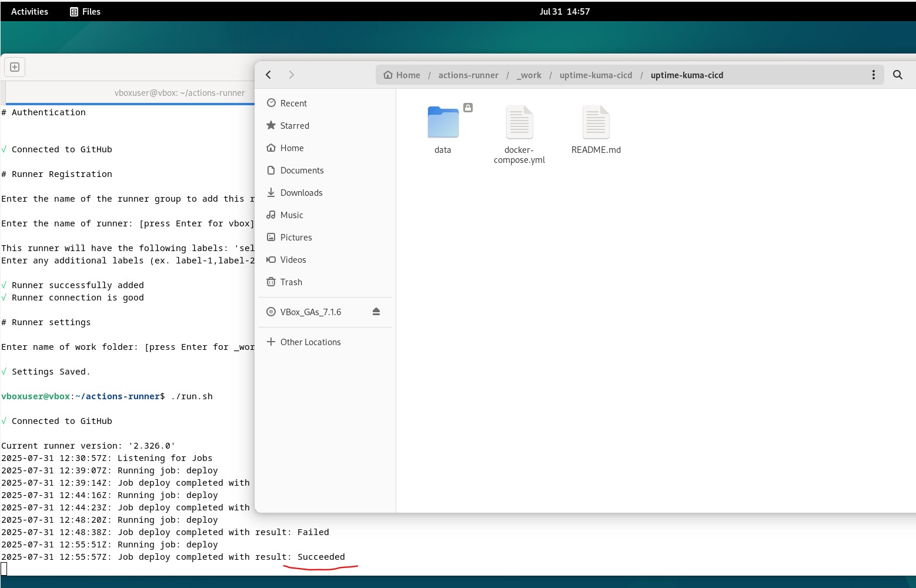Open the search icon in Files
Viewport: 916px width, 588px height.
[897, 75]
